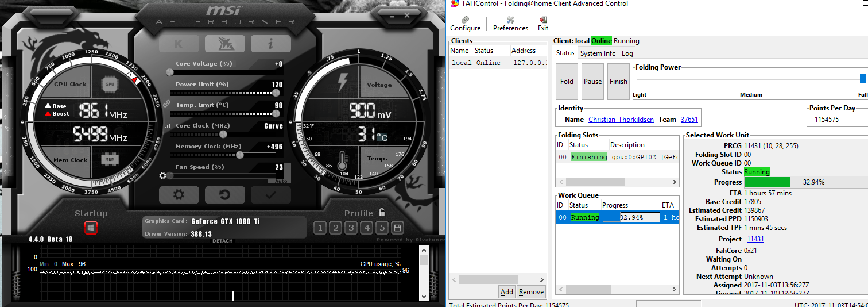Apply settings with the checkmark button

coord(271,195)
